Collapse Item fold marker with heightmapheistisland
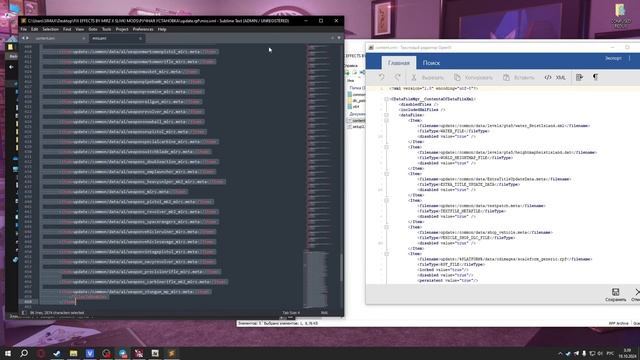This screenshot has width=640, height=360. pyautogui.click(x=386, y=147)
